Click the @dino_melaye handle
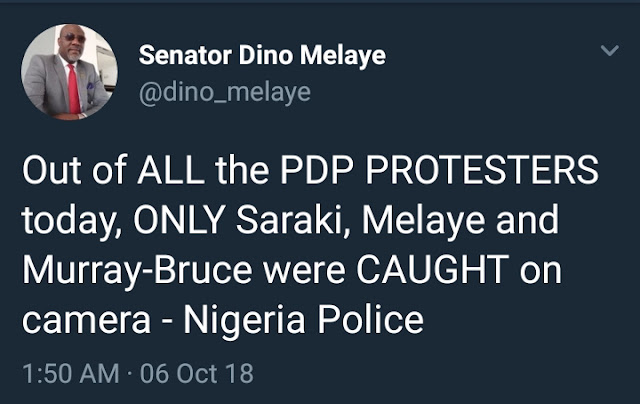 [x=211, y=93]
